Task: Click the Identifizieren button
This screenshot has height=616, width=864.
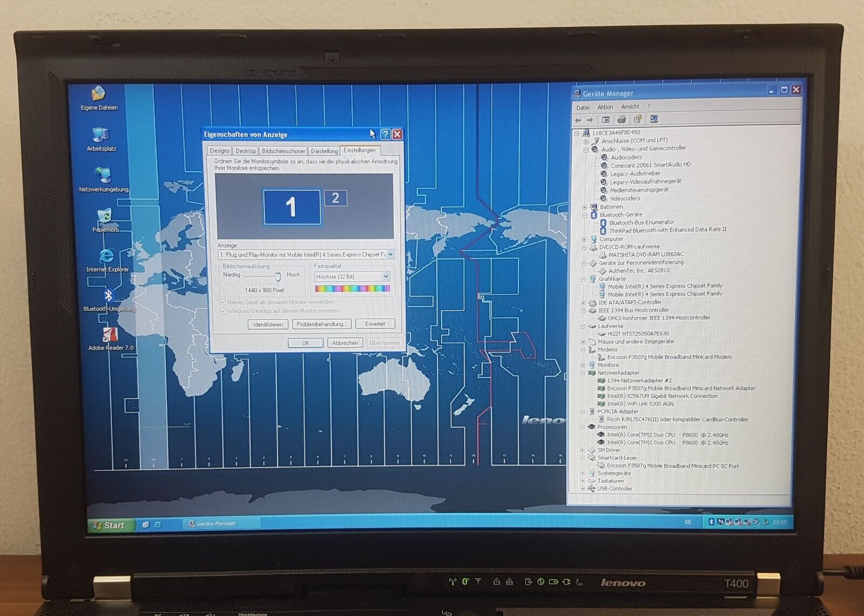Action: click(268, 324)
